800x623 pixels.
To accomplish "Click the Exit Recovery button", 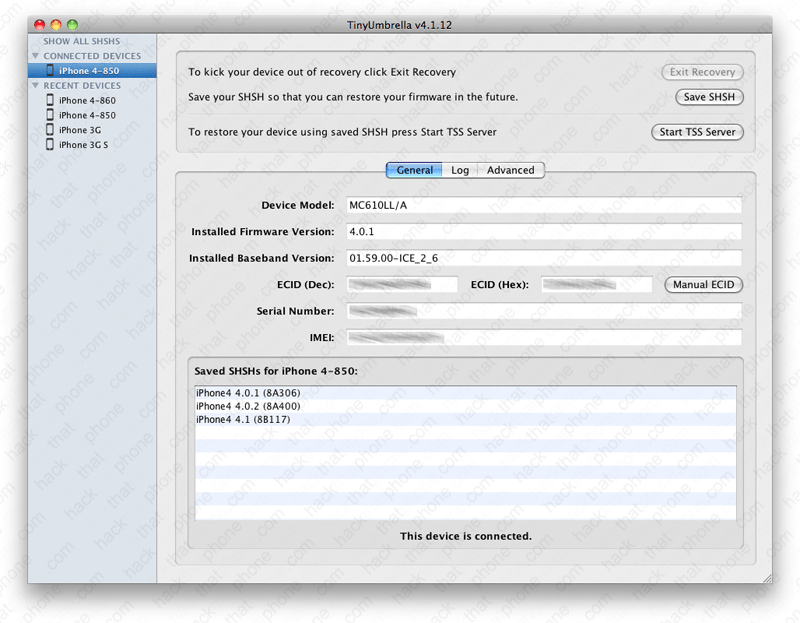I will click(702, 72).
